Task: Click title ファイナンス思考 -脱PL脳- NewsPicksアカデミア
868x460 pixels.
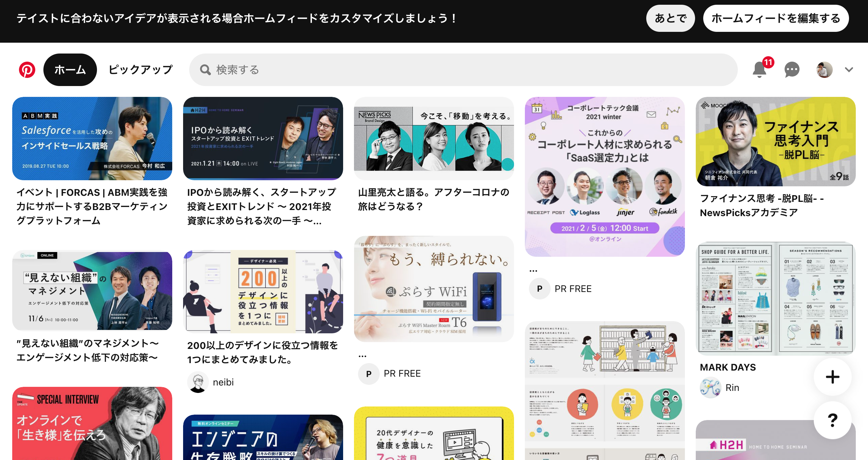Action: tap(762, 205)
